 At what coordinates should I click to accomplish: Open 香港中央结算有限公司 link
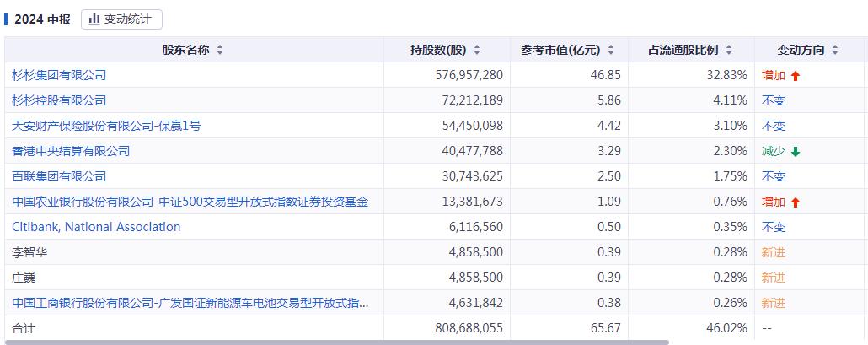coord(71,151)
